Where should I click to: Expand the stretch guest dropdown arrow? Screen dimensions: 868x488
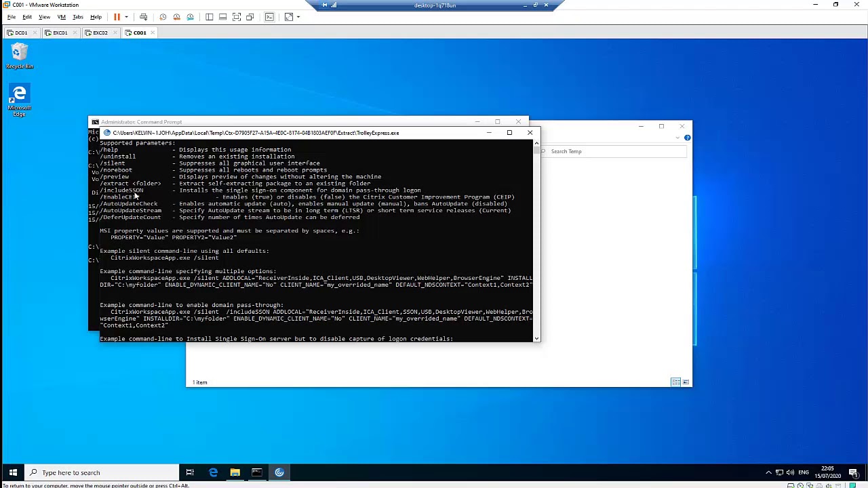298,17
